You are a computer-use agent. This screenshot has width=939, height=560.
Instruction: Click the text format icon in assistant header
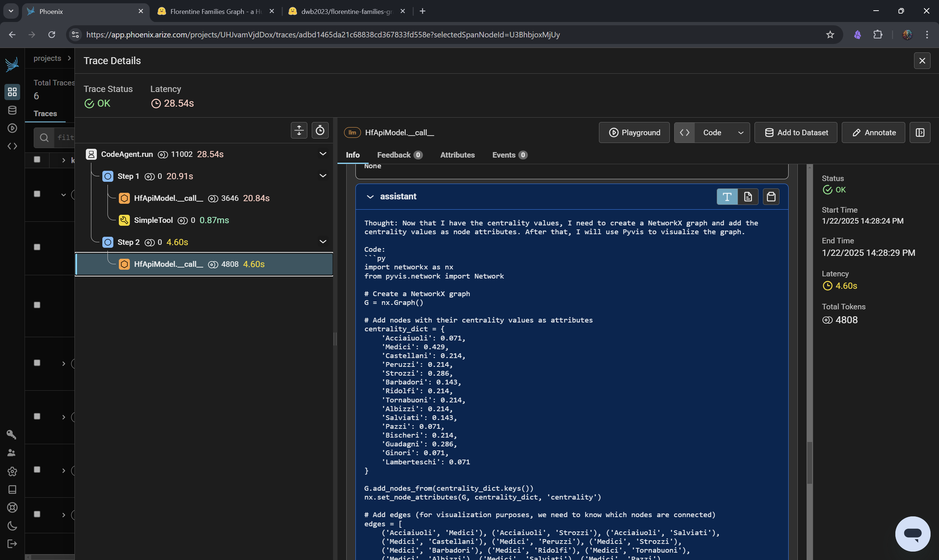coord(727,196)
